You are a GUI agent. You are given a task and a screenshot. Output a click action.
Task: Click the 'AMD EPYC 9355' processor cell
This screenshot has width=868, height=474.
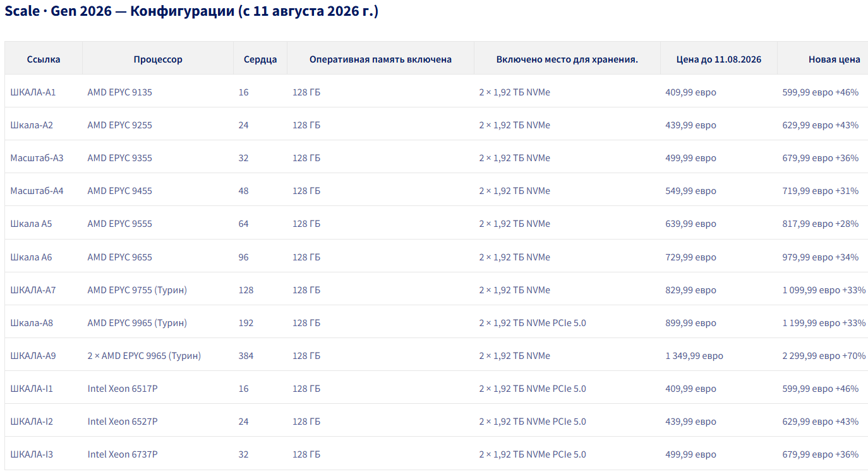[120, 158]
